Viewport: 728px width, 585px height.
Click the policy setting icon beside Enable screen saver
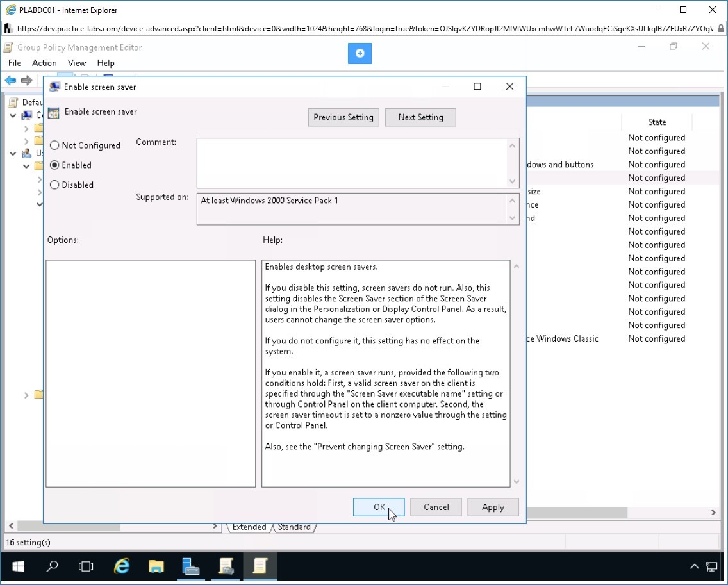tap(54, 112)
